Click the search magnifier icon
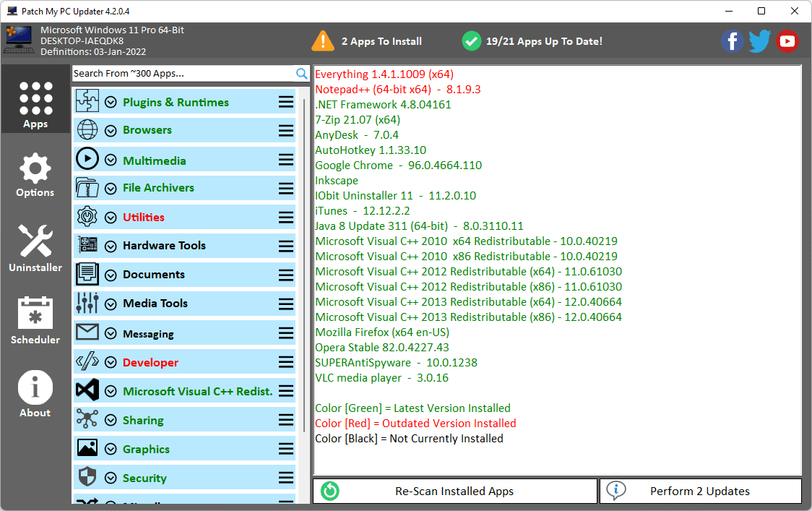 [x=301, y=74]
